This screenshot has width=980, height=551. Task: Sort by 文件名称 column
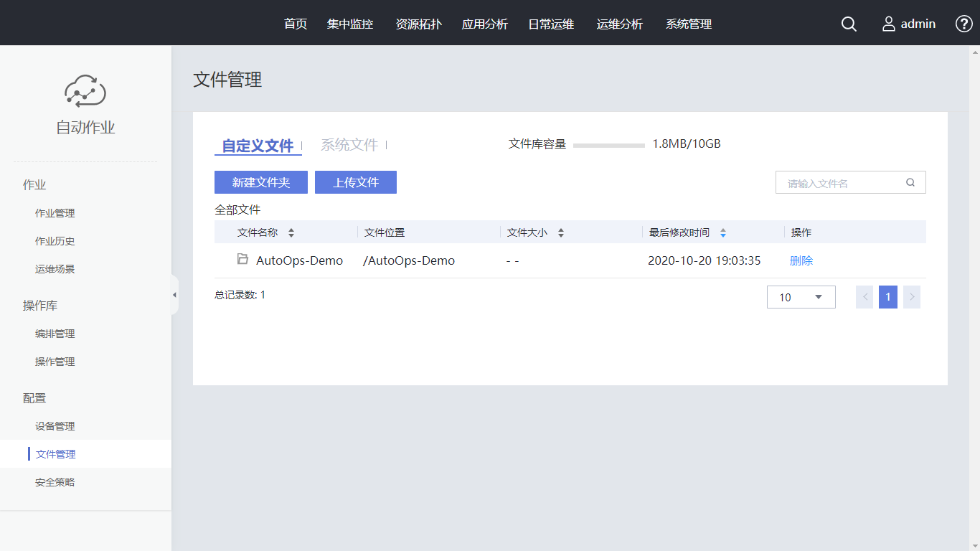(291, 232)
